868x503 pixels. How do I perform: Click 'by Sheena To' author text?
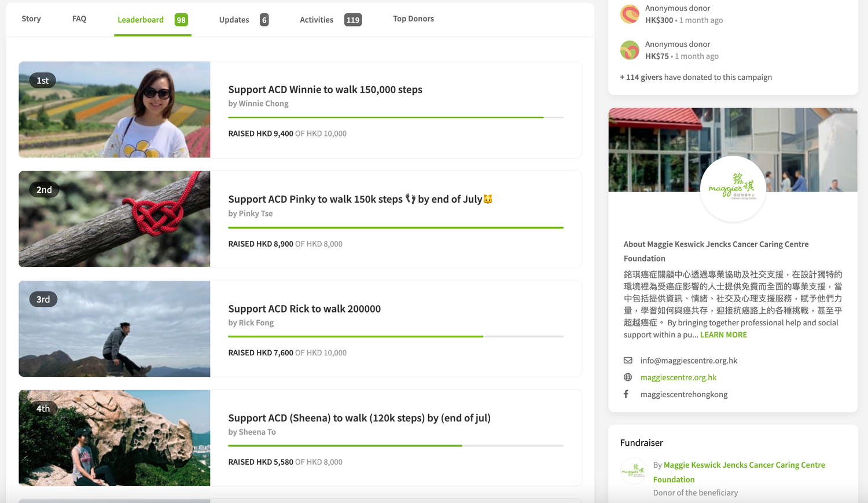tap(252, 432)
